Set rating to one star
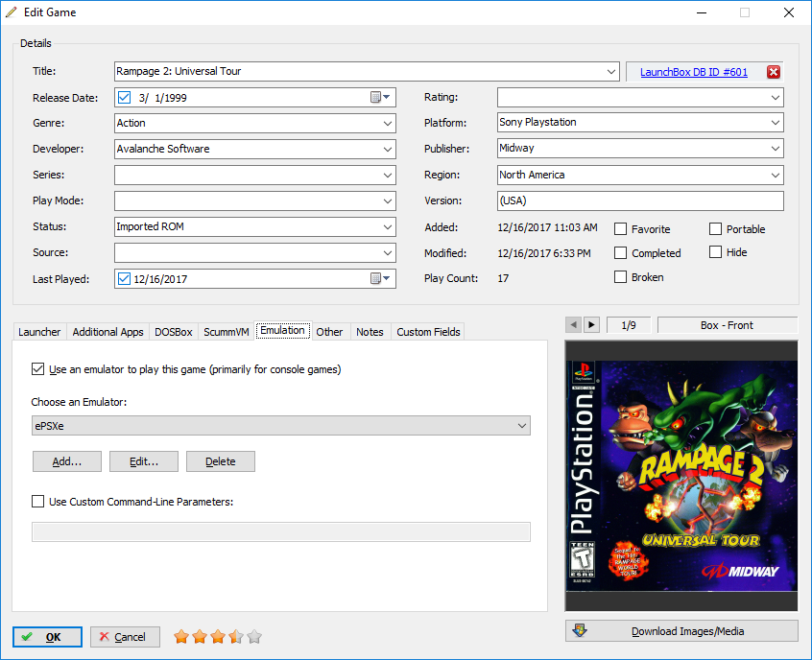 (181, 637)
